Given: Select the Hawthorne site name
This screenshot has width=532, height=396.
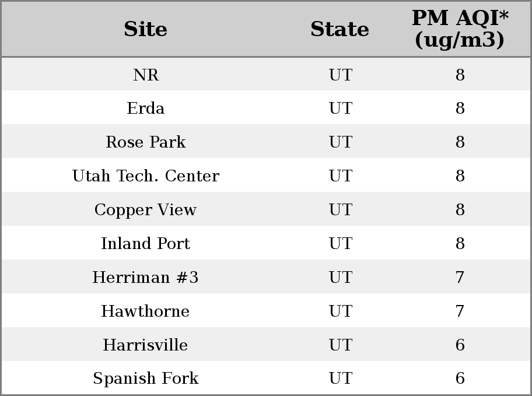Looking at the screenshot, I should (146, 311).
